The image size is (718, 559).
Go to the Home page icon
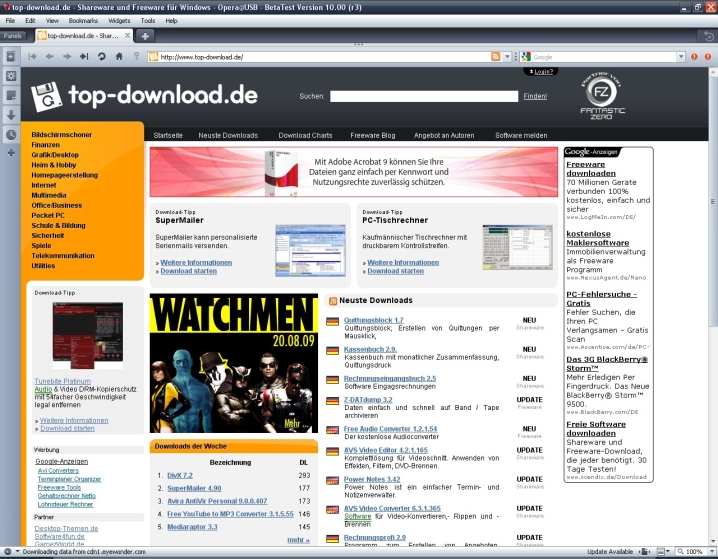pos(120,57)
